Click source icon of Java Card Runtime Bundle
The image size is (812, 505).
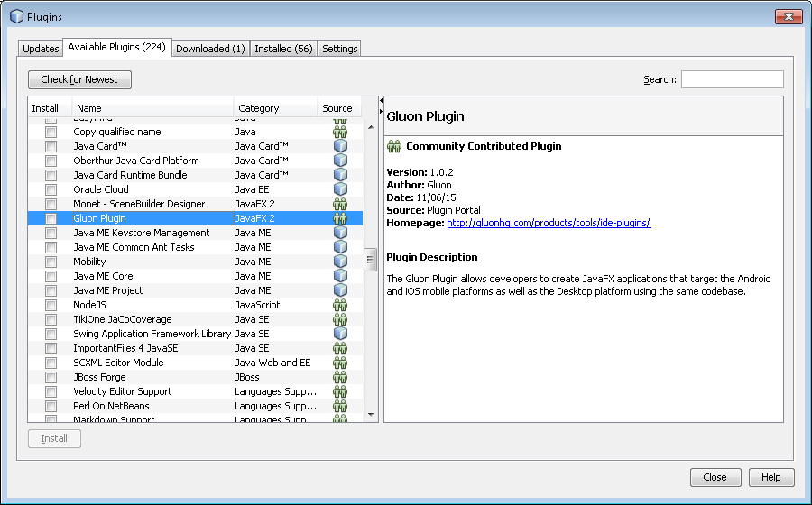[x=340, y=176]
